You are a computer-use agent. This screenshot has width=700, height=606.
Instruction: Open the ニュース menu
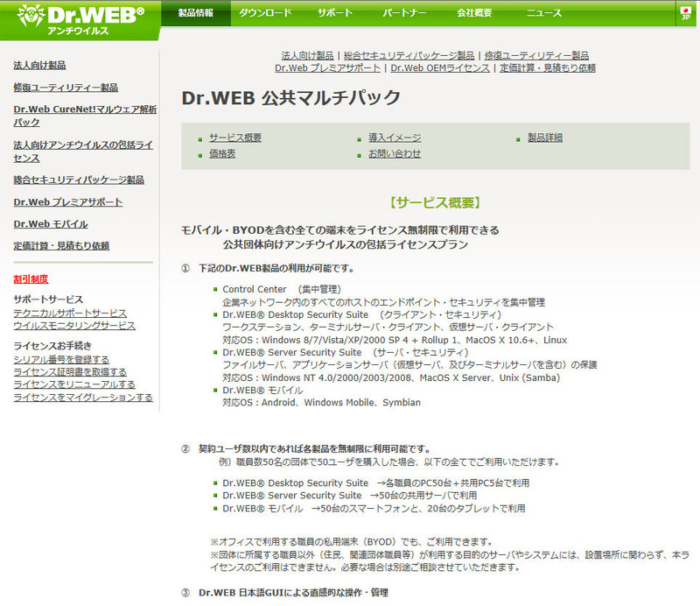tap(544, 13)
